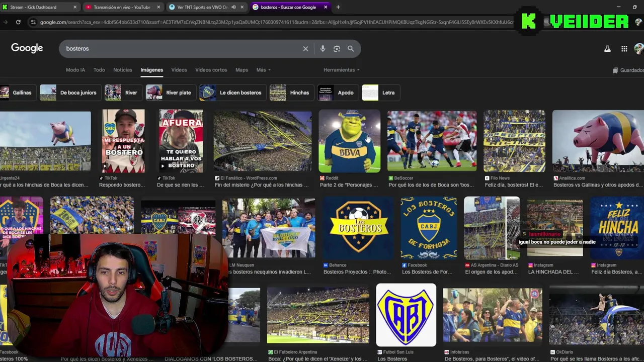Open Filo News crowd banner image
Viewport: 644px width, 362px height.
pyautogui.click(x=514, y=141)
